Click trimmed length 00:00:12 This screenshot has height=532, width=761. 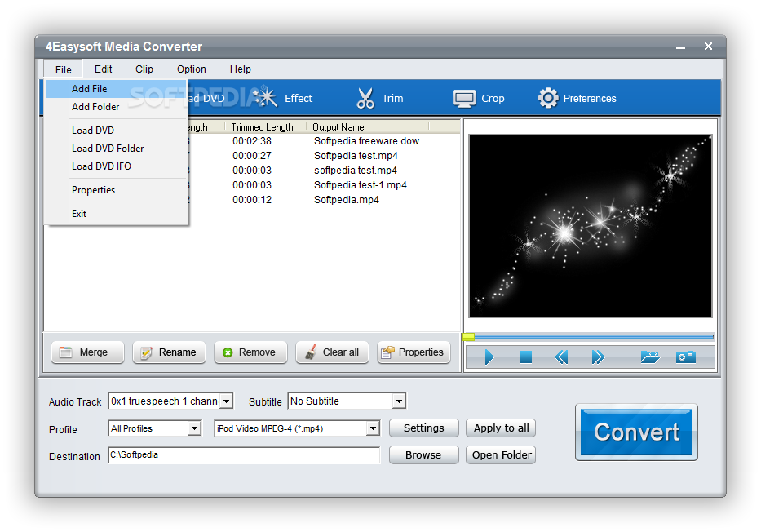[252, 199]
